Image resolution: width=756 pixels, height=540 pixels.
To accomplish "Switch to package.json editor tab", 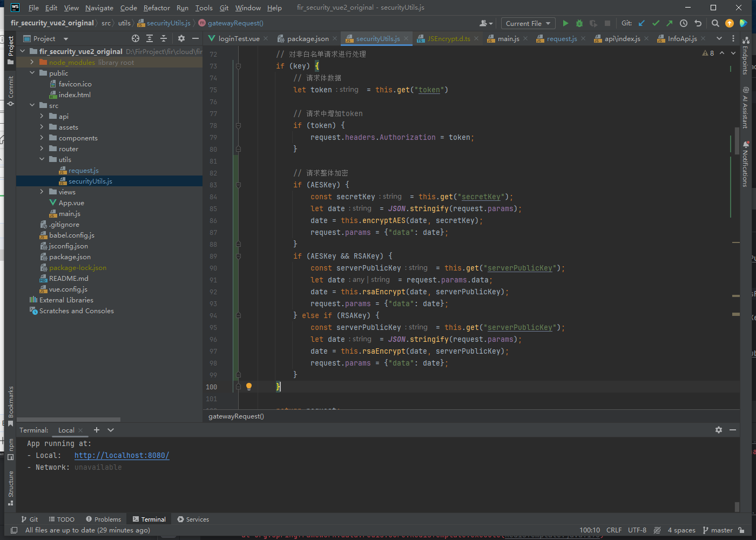I will 307,38.
